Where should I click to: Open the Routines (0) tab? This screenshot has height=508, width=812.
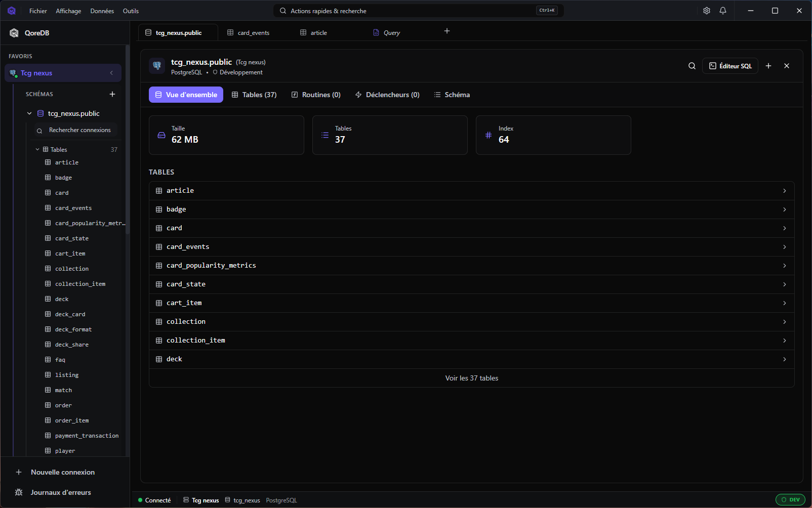[x=316, y=95]
